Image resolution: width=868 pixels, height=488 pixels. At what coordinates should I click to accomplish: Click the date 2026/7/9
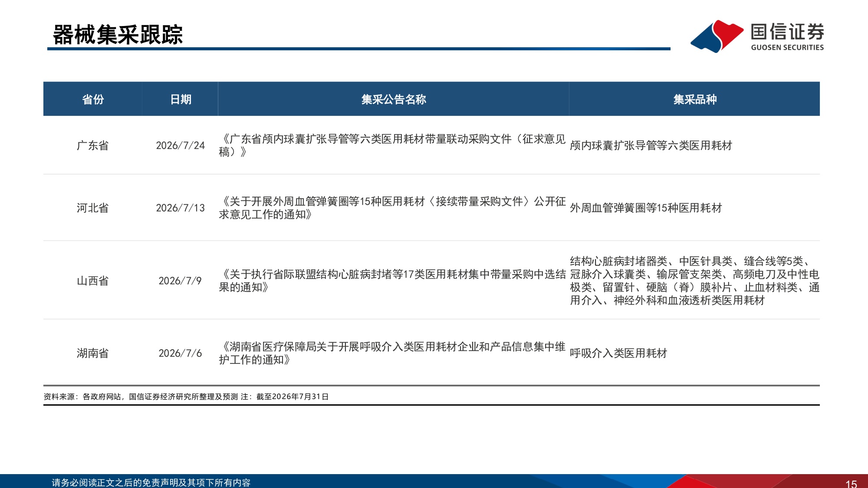[180, 281]
